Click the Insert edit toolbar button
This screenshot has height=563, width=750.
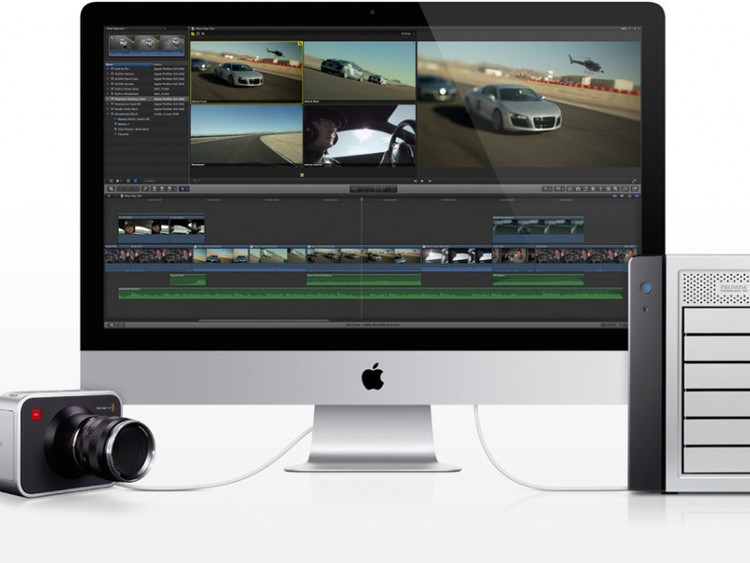click(162, 189)
